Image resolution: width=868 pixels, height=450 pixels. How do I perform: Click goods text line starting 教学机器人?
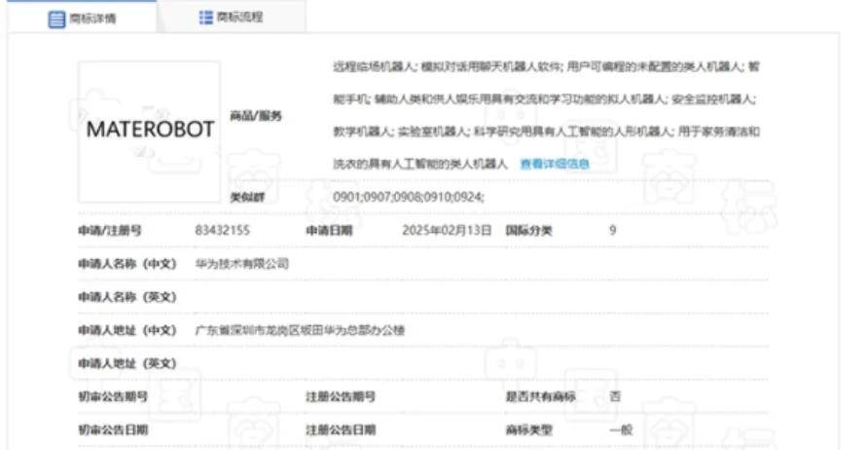tap(546, 131)
